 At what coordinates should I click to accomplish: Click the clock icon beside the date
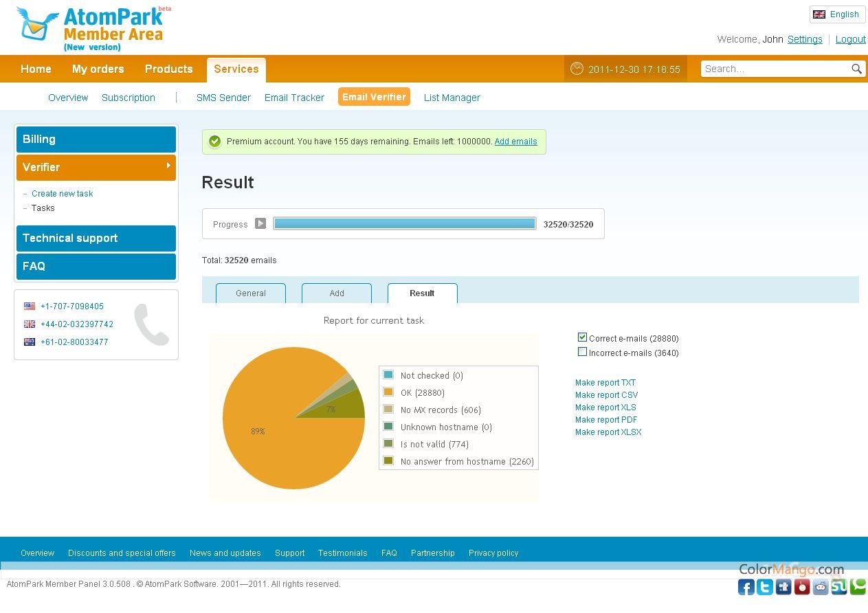pos(577,69)
